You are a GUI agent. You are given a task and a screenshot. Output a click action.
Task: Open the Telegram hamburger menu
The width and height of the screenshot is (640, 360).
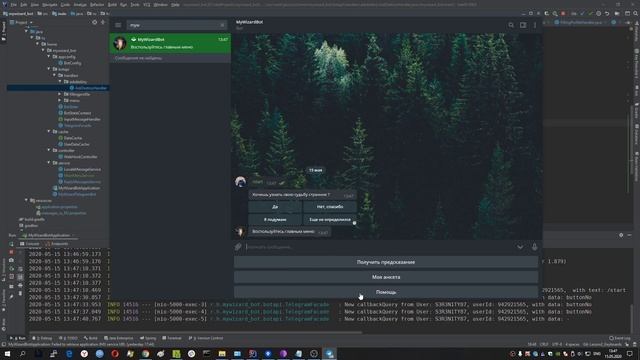tap(118, 25)
